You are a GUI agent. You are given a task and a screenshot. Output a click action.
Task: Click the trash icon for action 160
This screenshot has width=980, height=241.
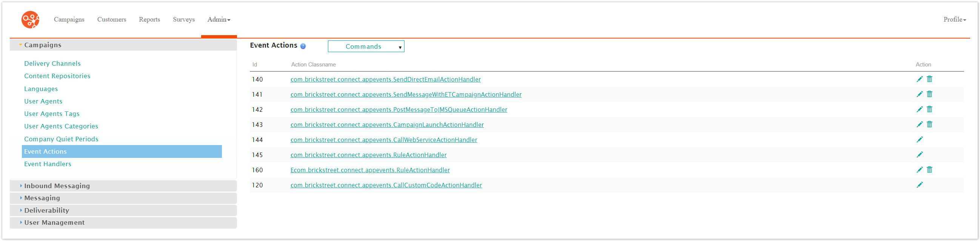929,170
